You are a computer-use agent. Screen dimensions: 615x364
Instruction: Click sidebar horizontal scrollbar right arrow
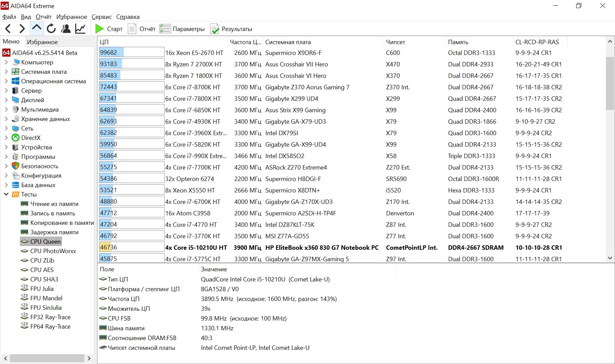[x=89, y=358]
